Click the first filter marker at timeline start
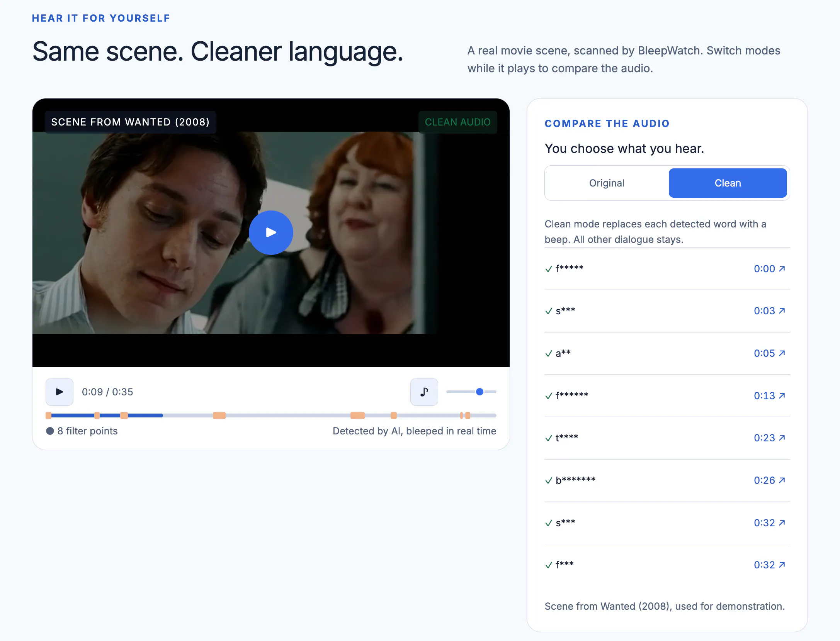840x641 pixels. point(49,415)
